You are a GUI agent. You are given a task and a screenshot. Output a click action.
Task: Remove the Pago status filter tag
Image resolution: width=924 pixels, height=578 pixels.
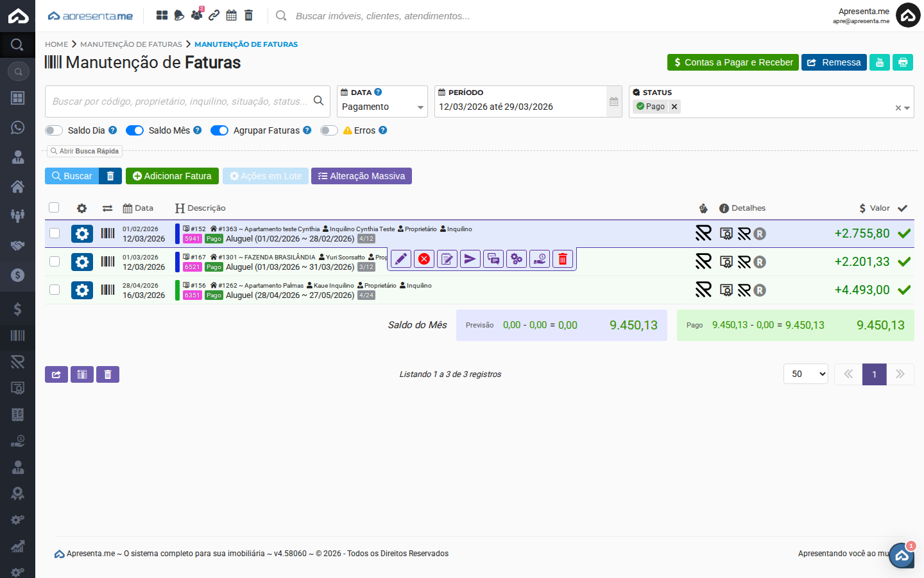[674, 107]
